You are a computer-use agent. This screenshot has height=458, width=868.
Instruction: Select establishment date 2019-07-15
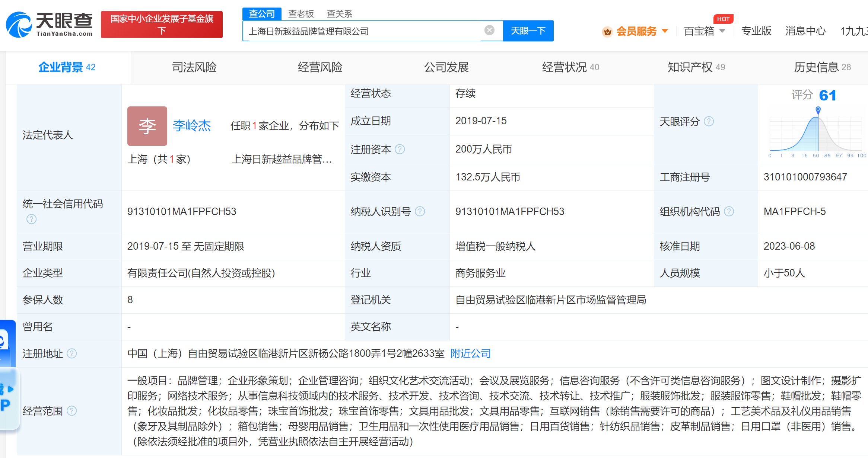coord(481,121)
